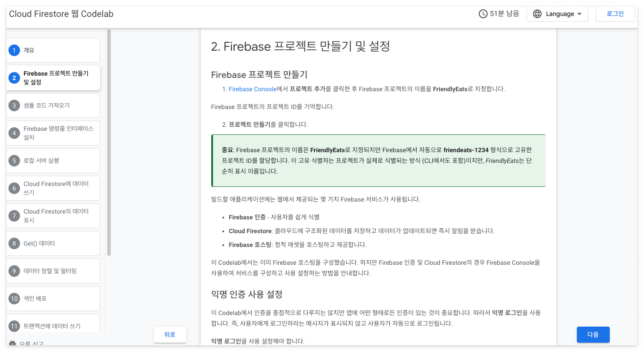This screenshot has width=644, height=352.
Task: Click the globe icon in Language selector
Action: (537, 14)
